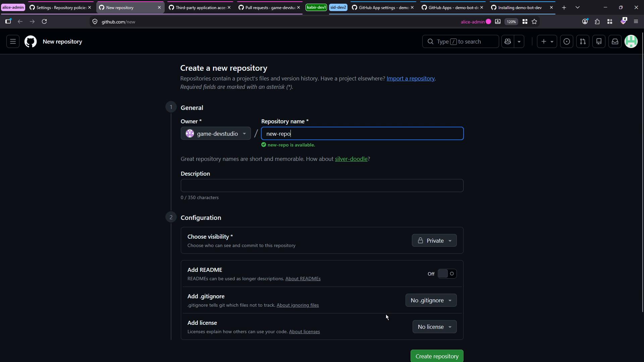Viewport: 644px width, 362px height.
Task: Open browser application menu
Action: pyautogui.click(x=636, y=21)
